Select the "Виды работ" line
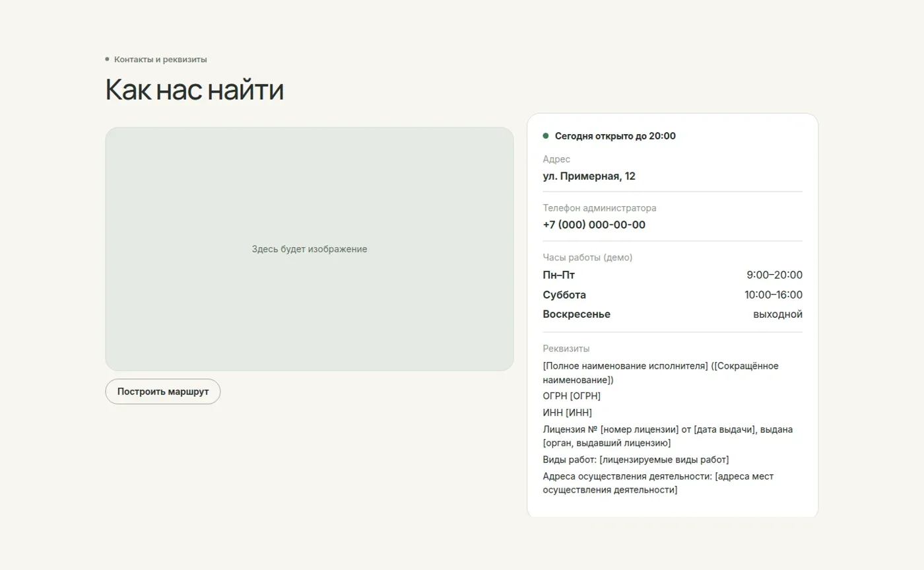The height and width of the screenshot is (570, 924). pos(636,460)
